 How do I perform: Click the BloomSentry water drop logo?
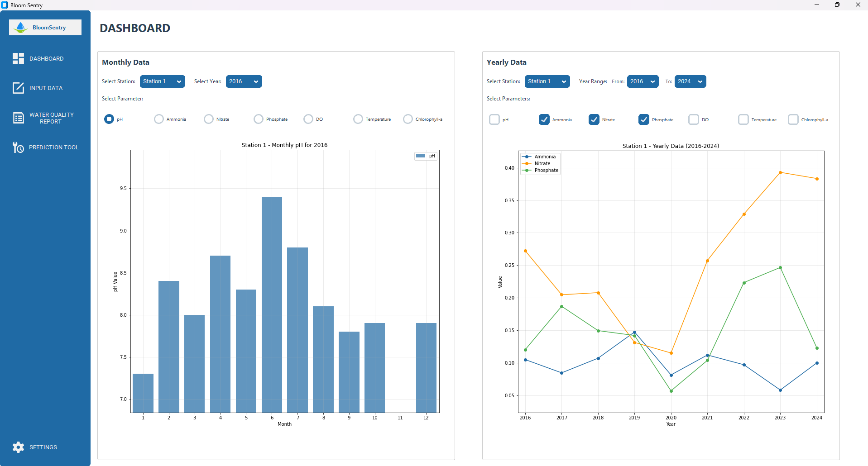(20, 28)
